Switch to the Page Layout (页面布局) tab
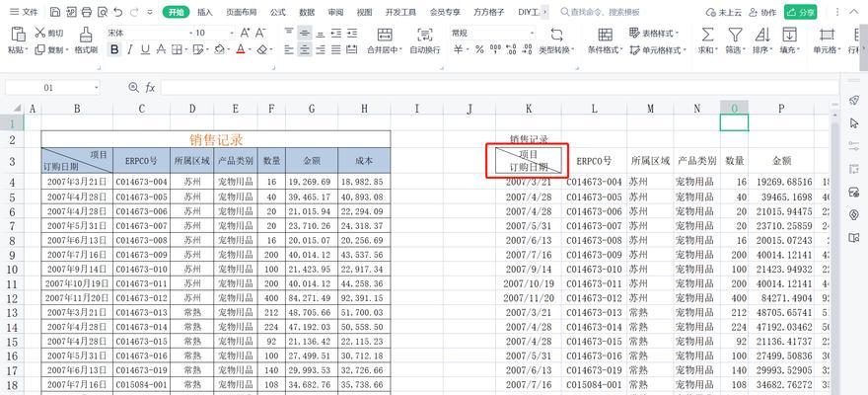This screenshot has height=395, width=868. (x=242, y=12)
